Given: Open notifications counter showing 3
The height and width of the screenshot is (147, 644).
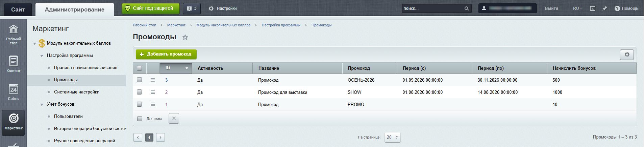Looking at the screenshot, I should coord(192,8).
